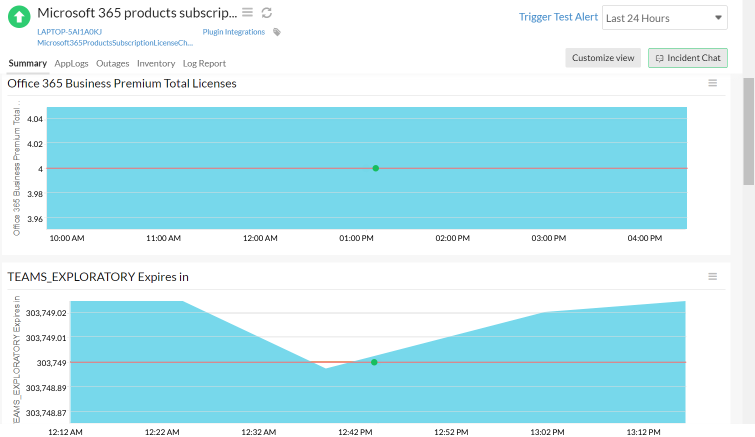
Task: Open Office 365 Business Premium chart menu
Action: click(x=713, y=83)
